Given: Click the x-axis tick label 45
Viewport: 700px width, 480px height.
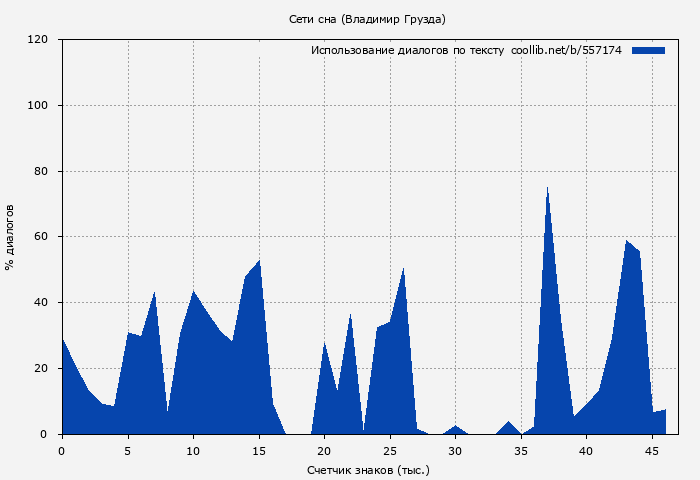Looking at the screenshot, I should coord(652,450).
